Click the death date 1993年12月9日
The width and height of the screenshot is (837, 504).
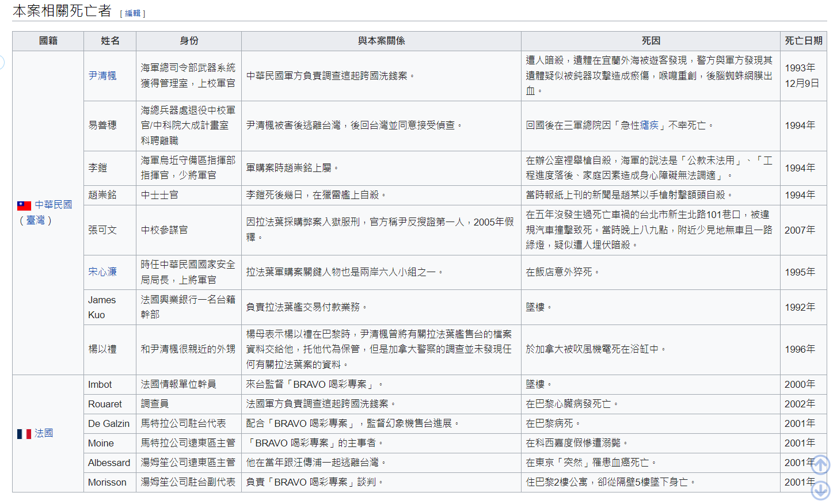[804, 76]
